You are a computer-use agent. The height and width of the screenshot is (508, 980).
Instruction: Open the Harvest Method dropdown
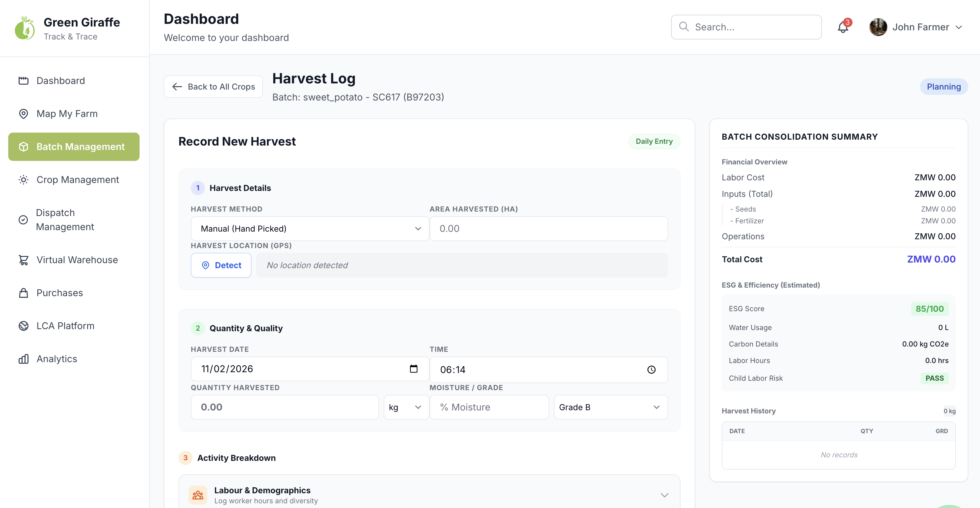click(310, 228)
